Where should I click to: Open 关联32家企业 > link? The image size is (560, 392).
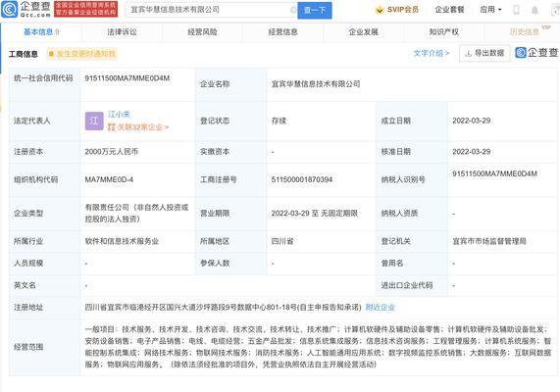[x=138, y=127]
